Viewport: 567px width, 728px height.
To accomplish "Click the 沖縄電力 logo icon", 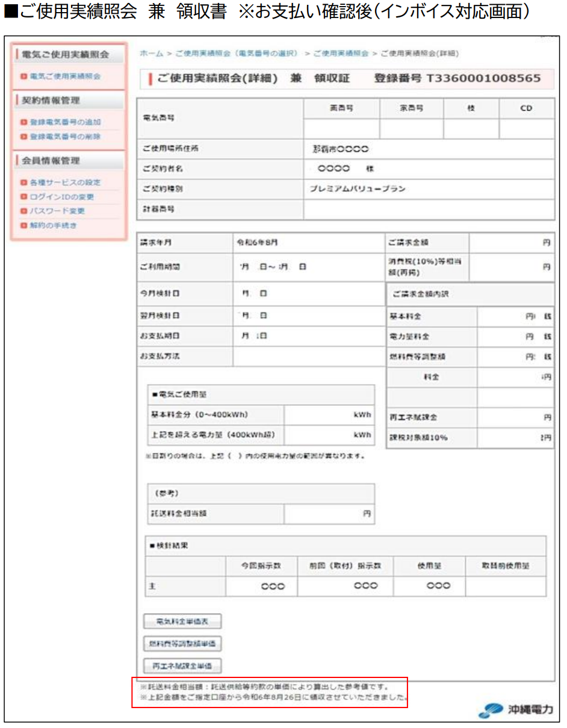I will tap(490, 710).
